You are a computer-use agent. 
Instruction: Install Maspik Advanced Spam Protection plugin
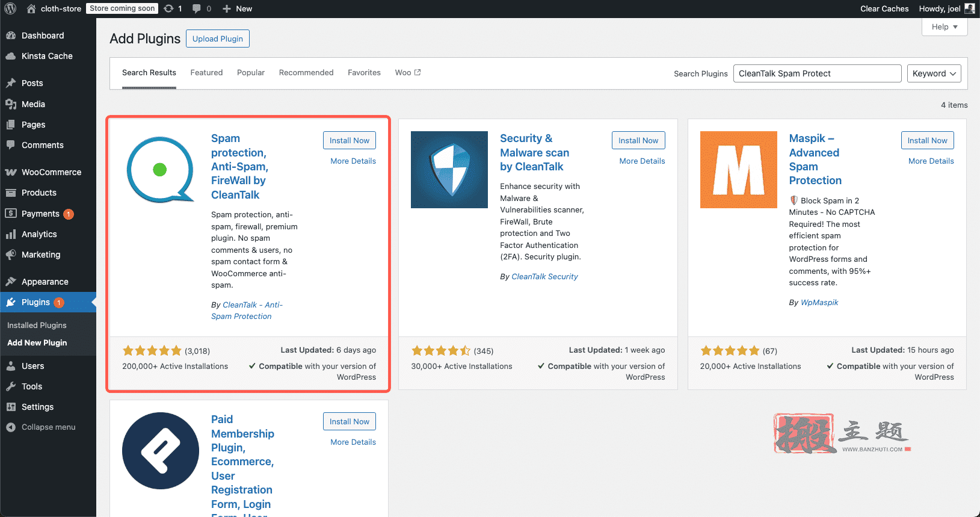pos(927,140)
